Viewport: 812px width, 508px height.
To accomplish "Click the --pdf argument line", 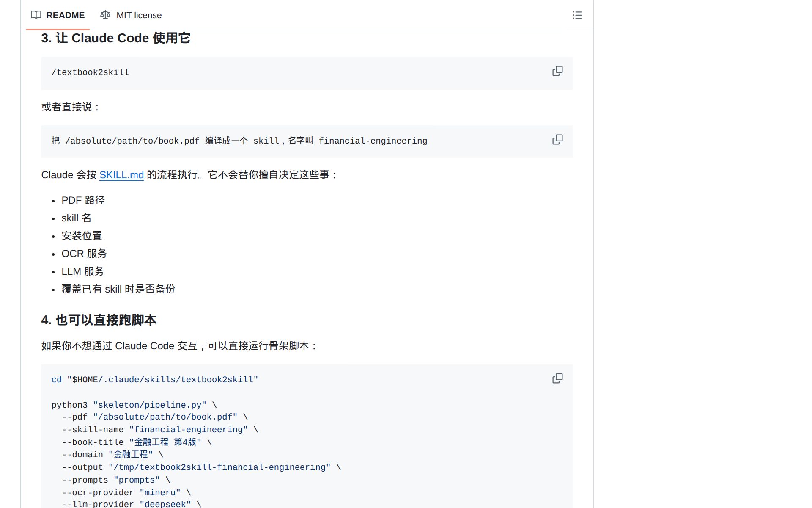I will (x=155, y=417).
